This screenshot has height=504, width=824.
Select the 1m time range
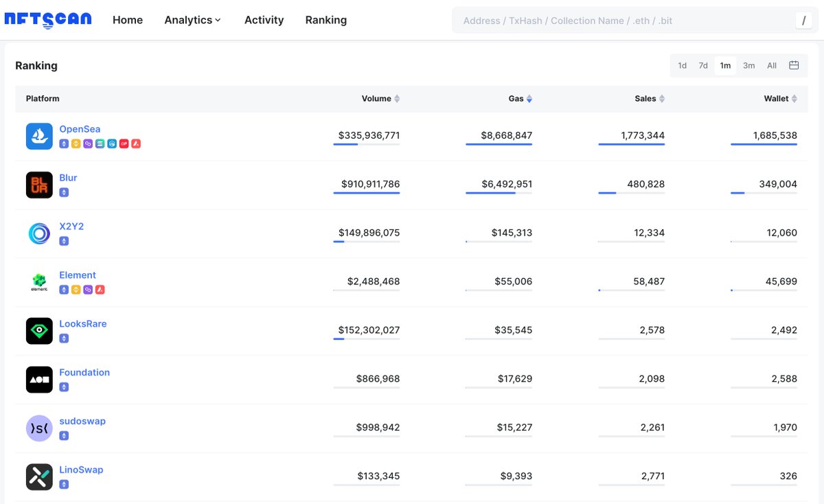click(725, 65)
